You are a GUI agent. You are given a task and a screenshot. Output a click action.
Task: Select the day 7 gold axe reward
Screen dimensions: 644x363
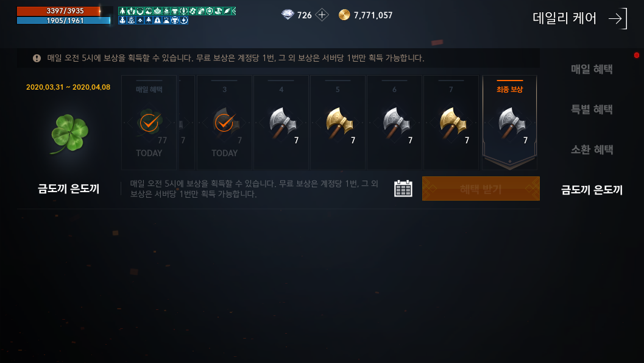point(451,123)
